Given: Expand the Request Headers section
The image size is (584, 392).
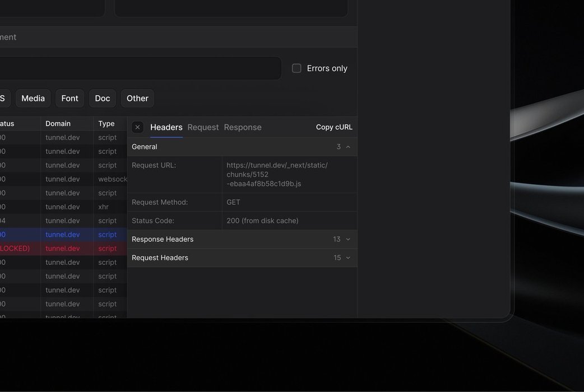Looking at the screenshot, I should tap(242, 258).
